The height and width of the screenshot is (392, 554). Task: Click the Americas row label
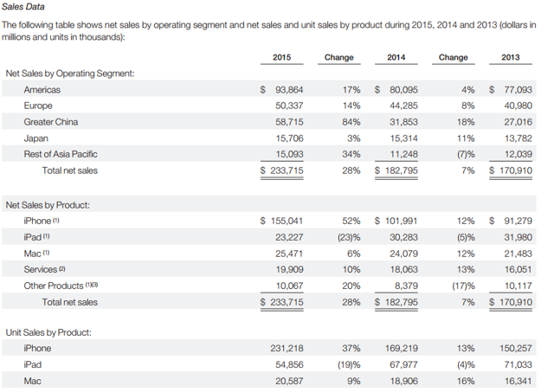pos(42,90)
